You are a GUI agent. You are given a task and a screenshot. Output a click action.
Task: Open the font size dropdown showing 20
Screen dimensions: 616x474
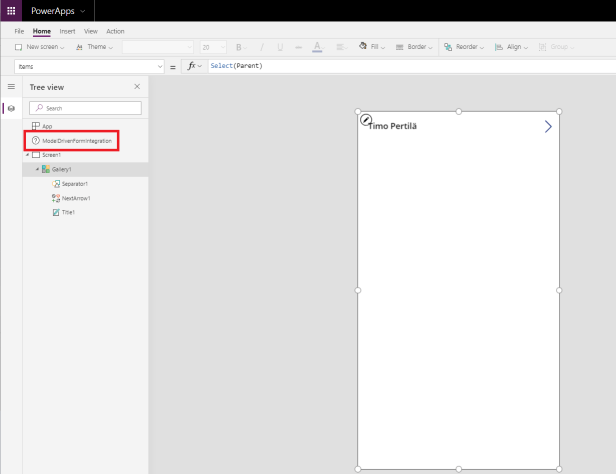coord(213,47)
